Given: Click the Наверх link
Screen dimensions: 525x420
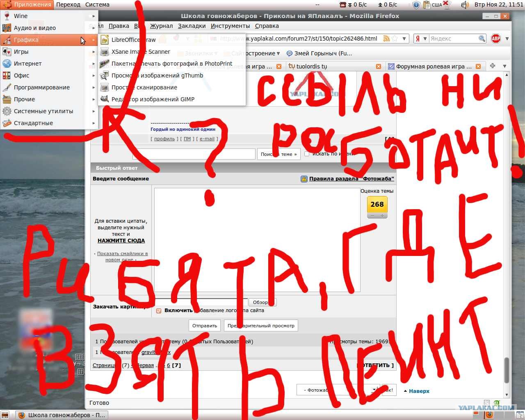Looking at the screenshot, I should tap(419, 391).
